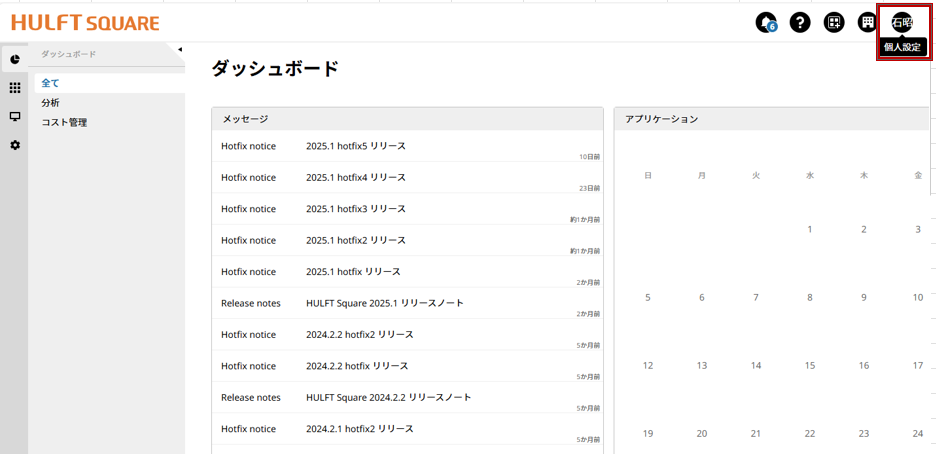Open the 石昭 user avatar personal settings
The image size is (936, 454).
[x=902, y=24]
